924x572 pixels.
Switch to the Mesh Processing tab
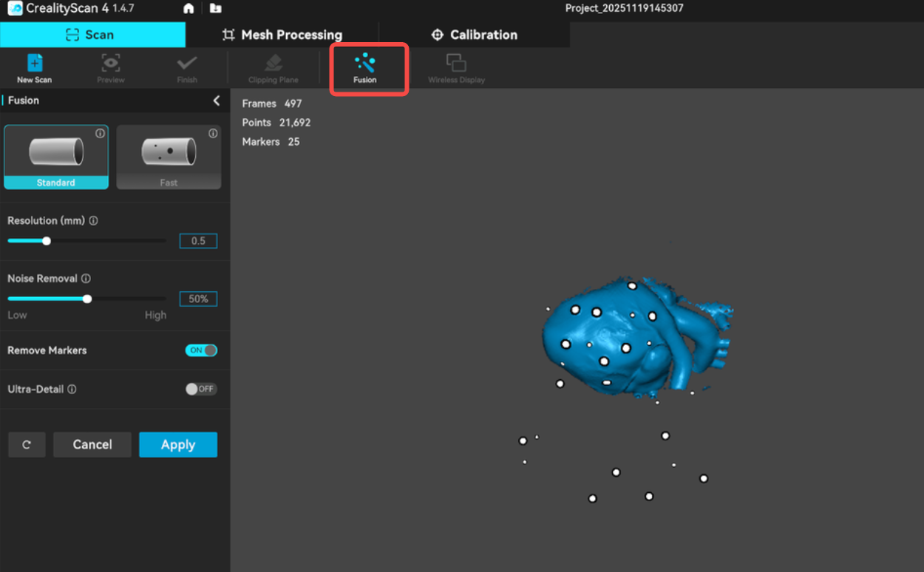[282, 35]
